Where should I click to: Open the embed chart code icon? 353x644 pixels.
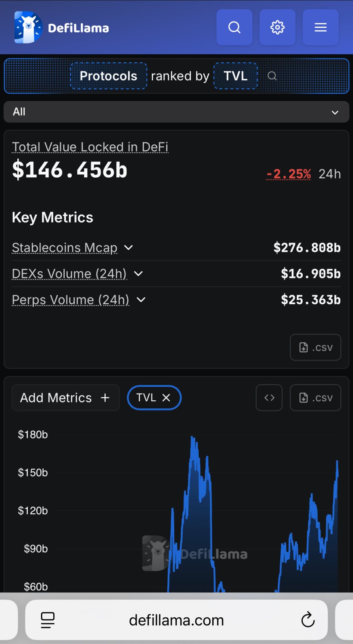click(269, 398)
